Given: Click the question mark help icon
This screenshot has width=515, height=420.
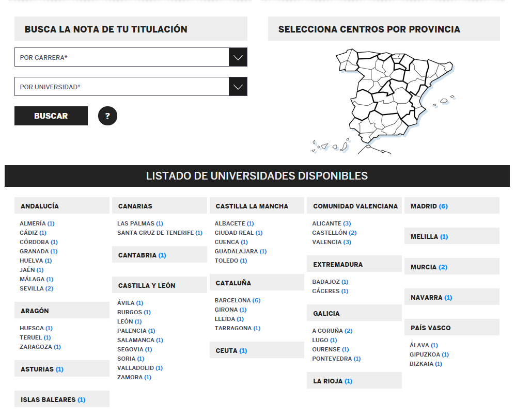Looking at the screenshot, I should [x=107, y=116].
